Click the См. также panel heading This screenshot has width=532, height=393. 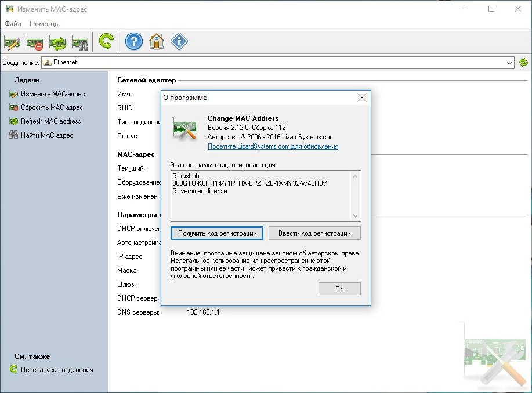coord(32,356)
